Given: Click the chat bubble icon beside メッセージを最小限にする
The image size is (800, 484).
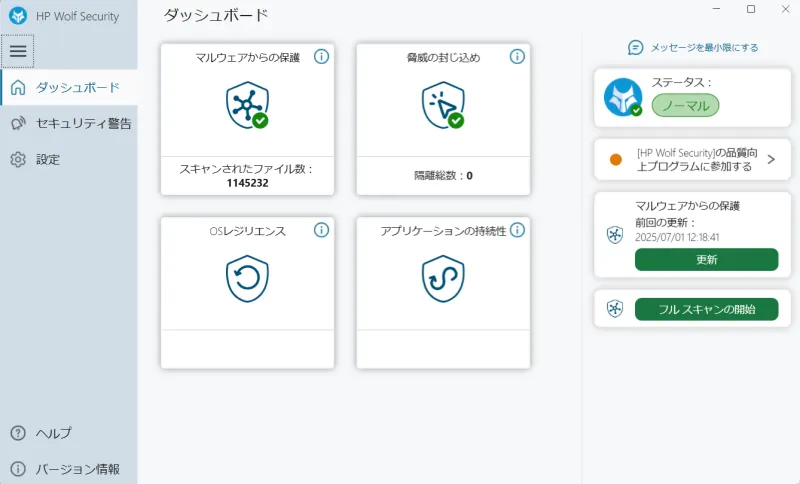Looking at the screenshot, I should (636, 48).
